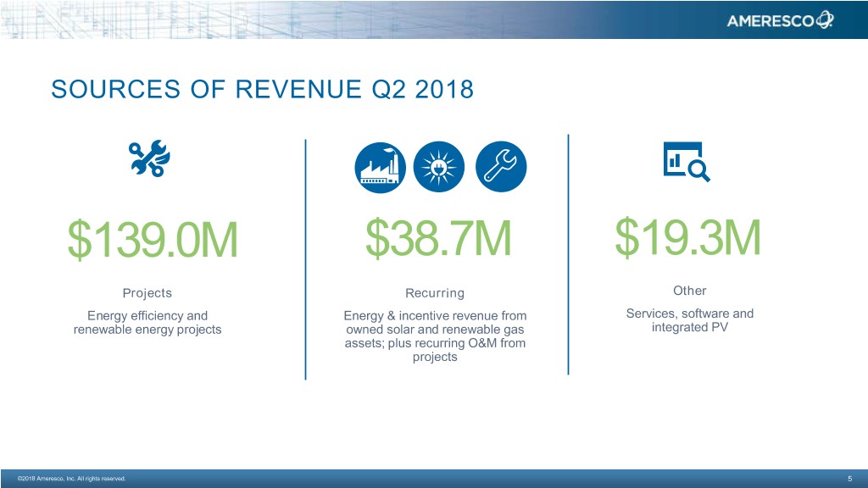The height and width of the screenshot is (488, 868).
Task: Click the copyright notice in the footer
Action: coord(66,480)
